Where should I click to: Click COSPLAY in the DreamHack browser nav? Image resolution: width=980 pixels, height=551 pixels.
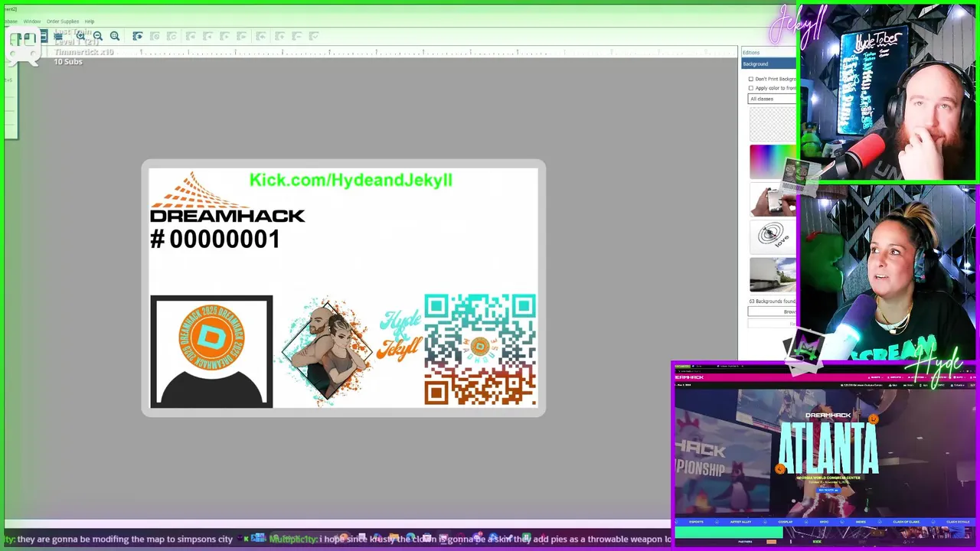(x=786, y=522)
